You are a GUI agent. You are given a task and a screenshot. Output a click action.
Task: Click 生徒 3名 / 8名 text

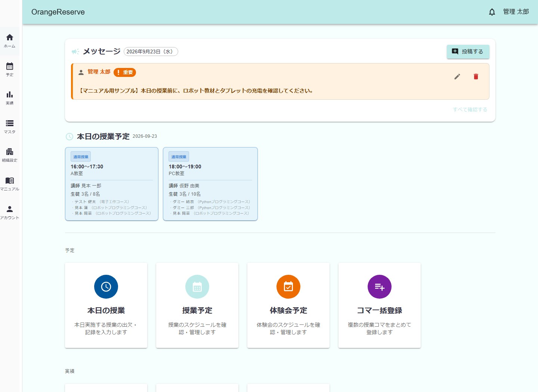(86, 194)
